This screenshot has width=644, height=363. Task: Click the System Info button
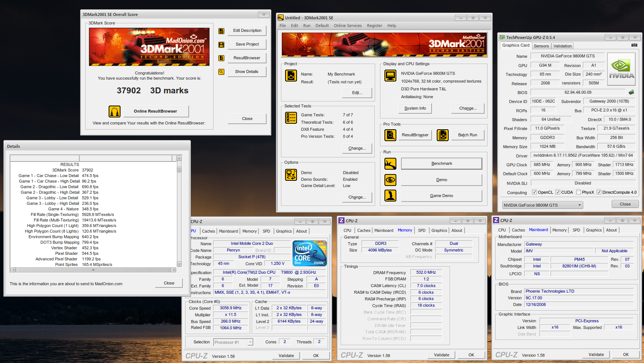415,108
